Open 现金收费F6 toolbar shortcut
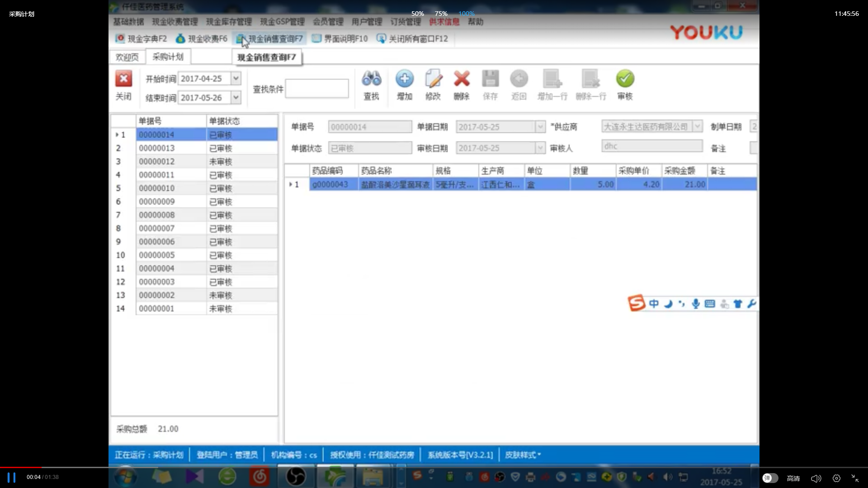The height and width of the screenshot is (488, 868). click(x=202, y=39)
